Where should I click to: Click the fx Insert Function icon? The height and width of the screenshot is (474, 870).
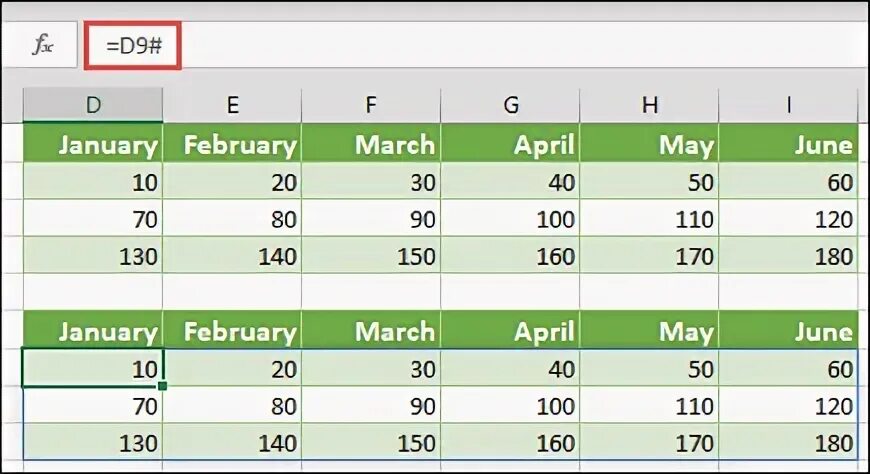point(43,46)
